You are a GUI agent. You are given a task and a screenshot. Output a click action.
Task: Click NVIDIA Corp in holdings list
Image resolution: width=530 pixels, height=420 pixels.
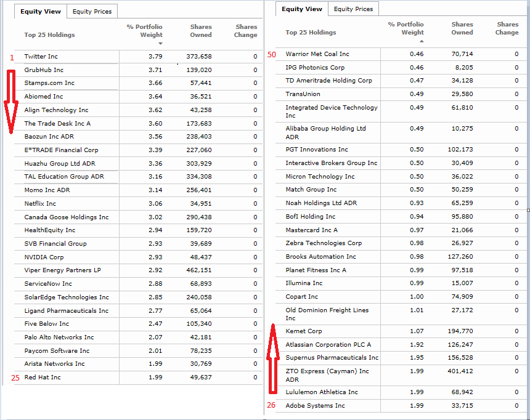44,257
